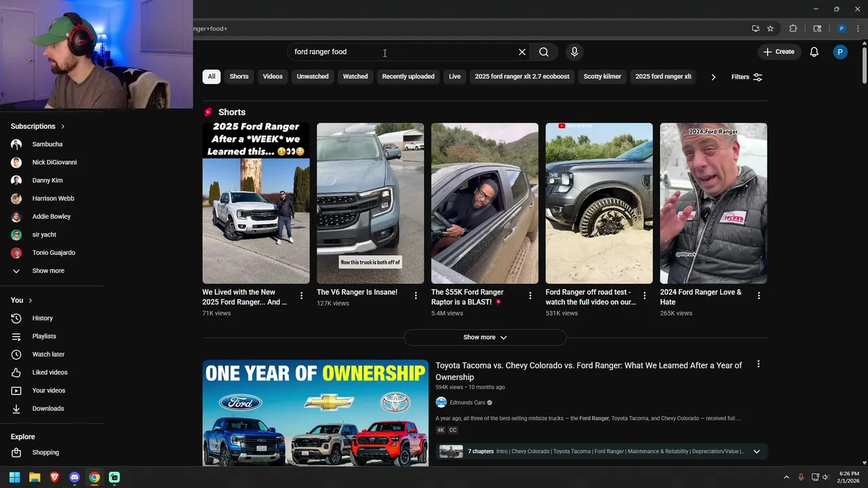The image size is (868, 488).
Task: Install app icon in the address bar
Action: [x=755, y=28]
